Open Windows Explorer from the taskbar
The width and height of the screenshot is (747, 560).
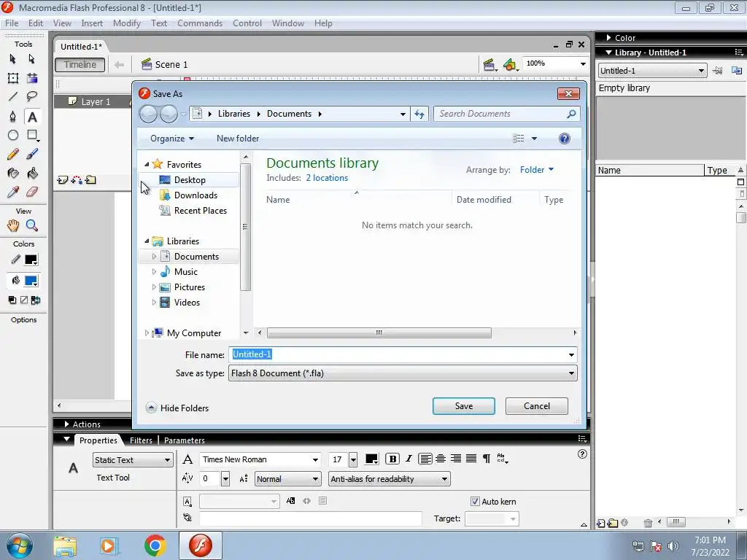[64, 545]
